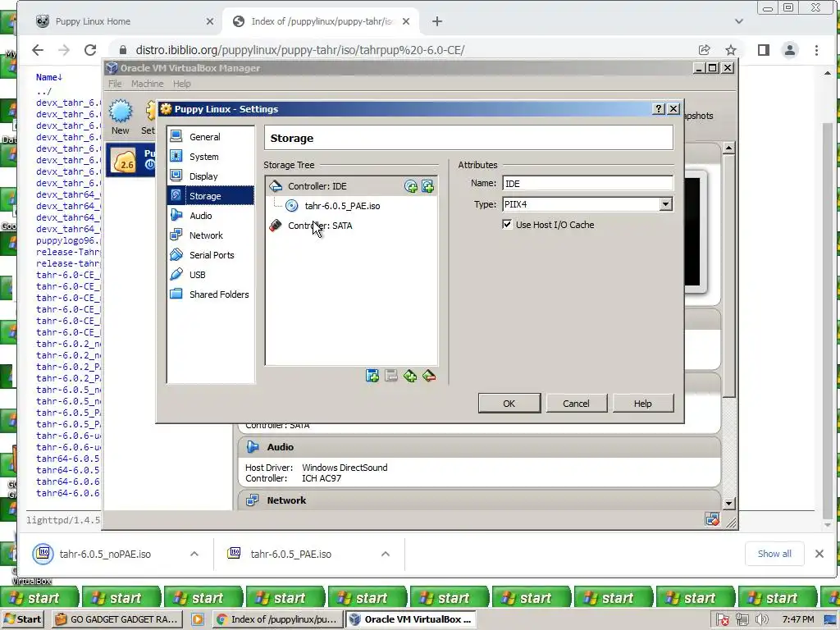Open the browser profile icon

point(790,50)
